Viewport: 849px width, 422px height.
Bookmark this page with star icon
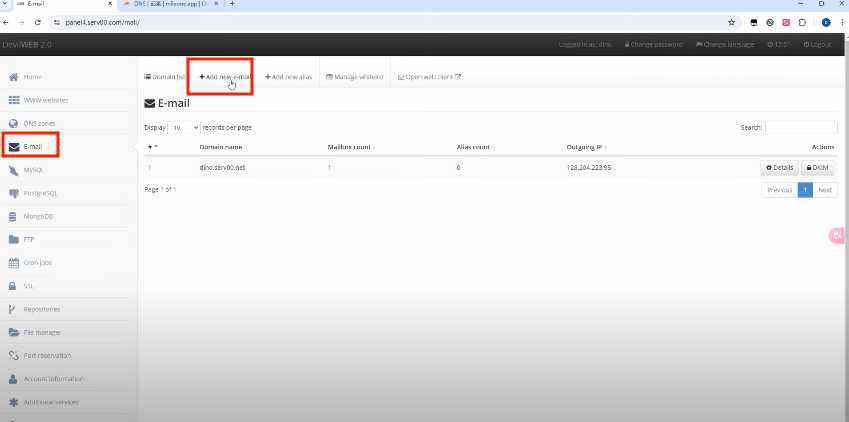click(732, 23)
